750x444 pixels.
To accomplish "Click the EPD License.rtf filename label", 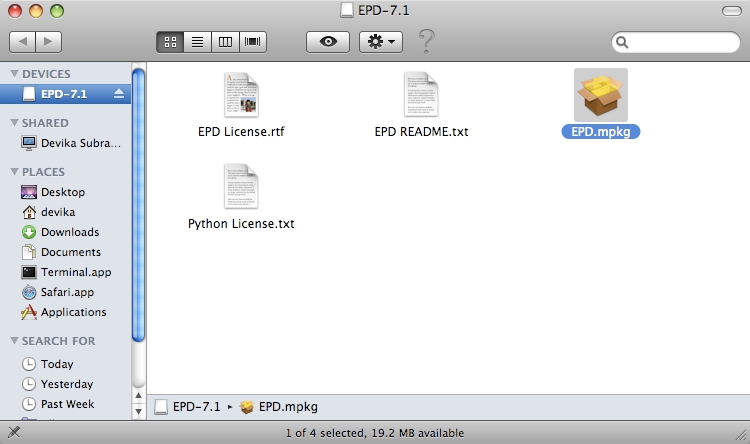I will pos(241,132).
